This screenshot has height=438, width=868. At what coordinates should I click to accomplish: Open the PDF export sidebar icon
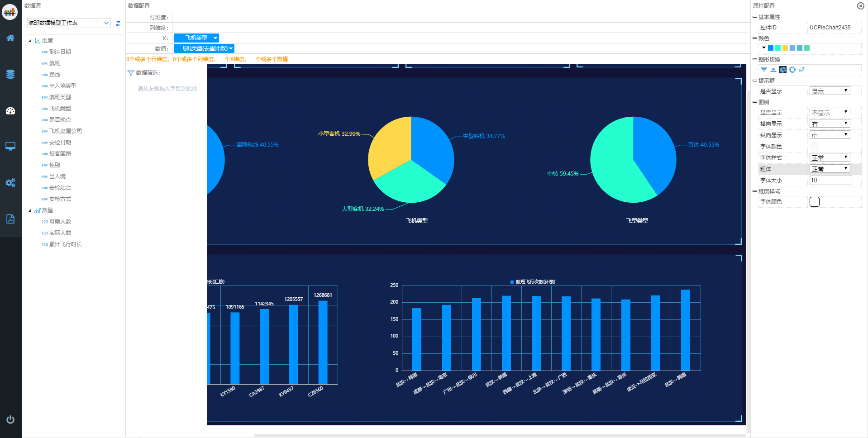click(10, 219)
